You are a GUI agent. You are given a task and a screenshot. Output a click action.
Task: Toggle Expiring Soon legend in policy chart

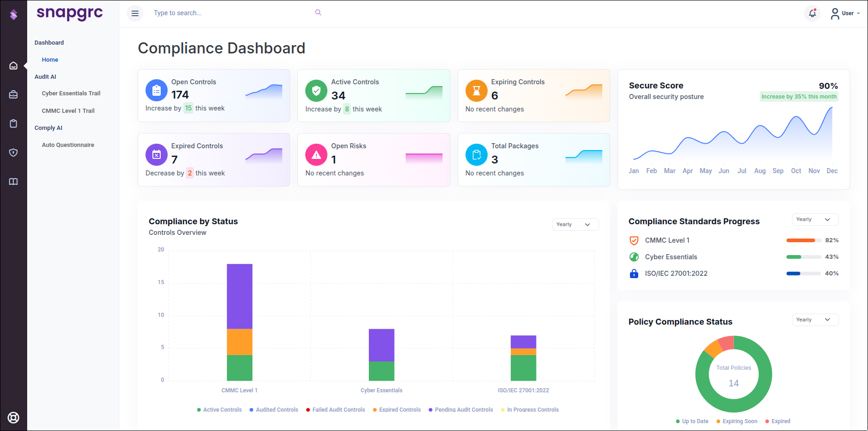(x=737, y=421)
